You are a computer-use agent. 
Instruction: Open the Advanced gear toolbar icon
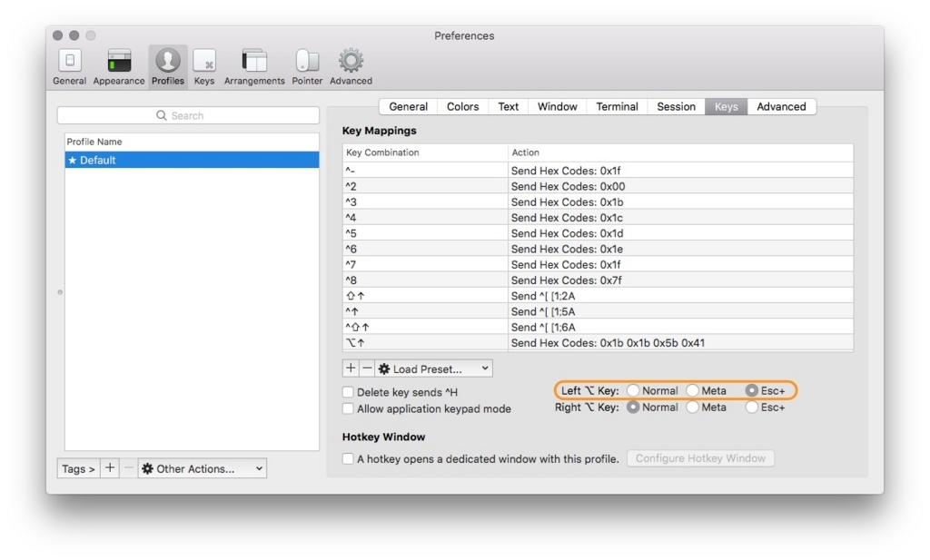pos(351,67)
